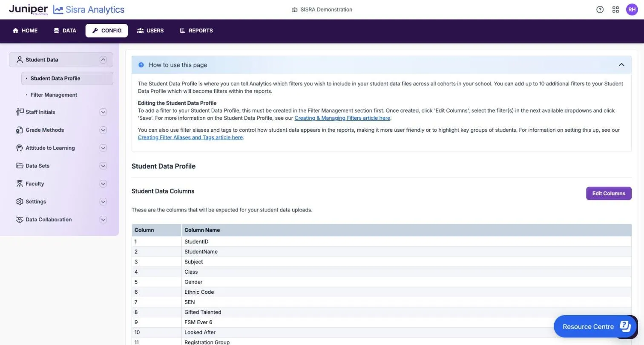Click the FSM Ever 6 row
This screenshot has height=345, width=644.
coord(382,322)
